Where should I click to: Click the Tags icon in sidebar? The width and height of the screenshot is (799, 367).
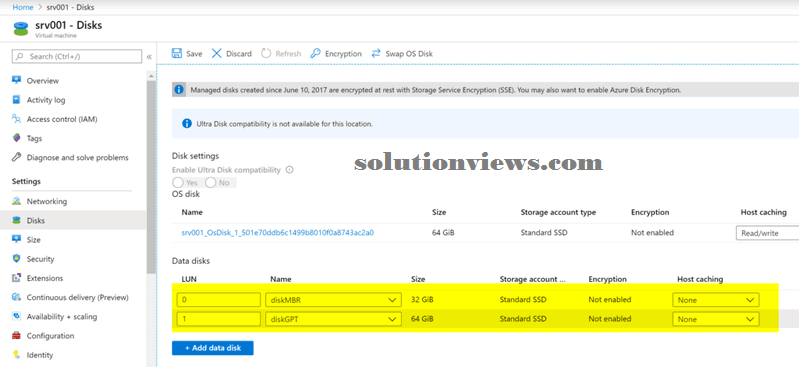click(x=17, y=138)
